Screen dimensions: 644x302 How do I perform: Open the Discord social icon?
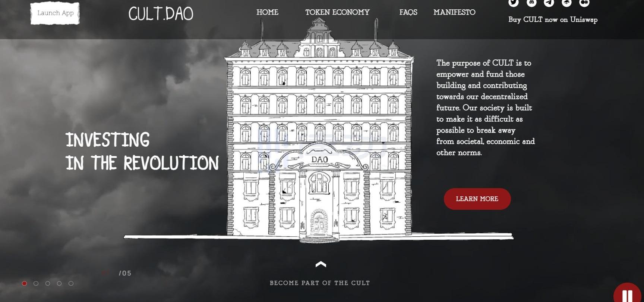531,3
